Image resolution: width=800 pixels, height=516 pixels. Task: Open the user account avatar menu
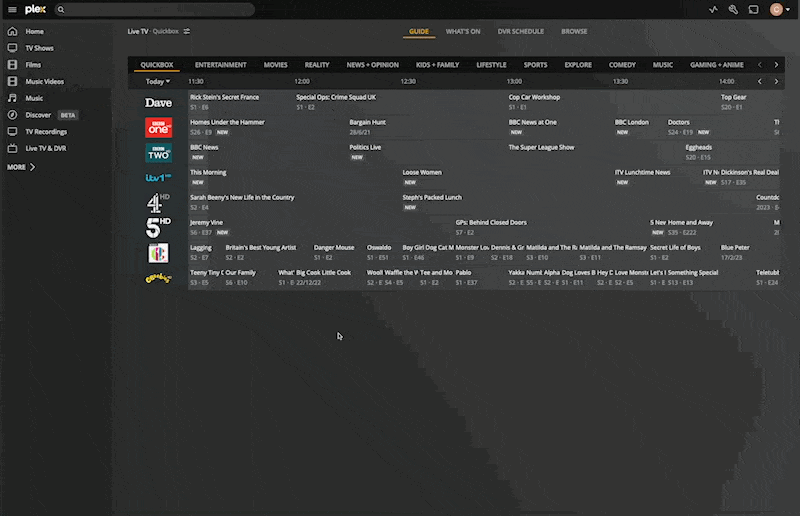pyautogui.click(x=780, y=9)
